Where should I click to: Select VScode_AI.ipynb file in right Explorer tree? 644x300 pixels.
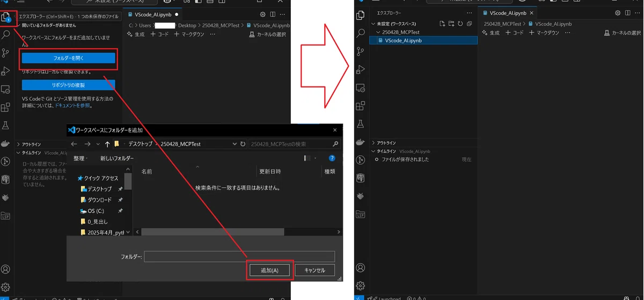click(424, 40)
